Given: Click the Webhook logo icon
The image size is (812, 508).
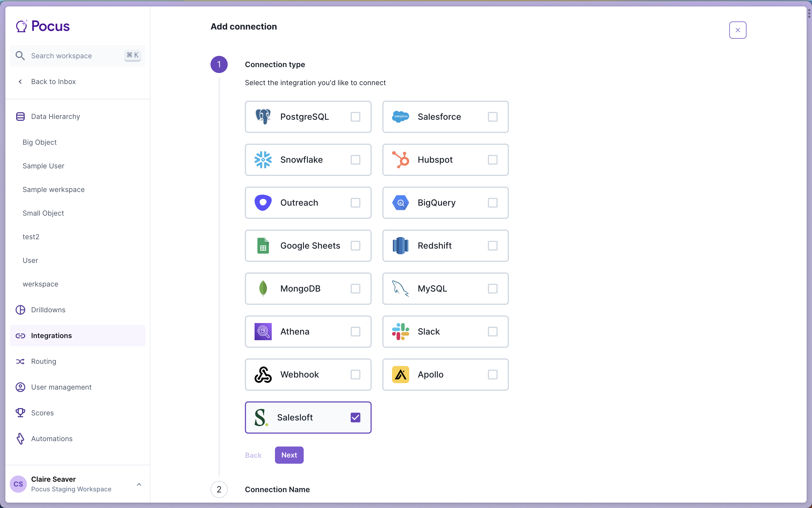Looking at the screenshot, I should tap(263, 374).
